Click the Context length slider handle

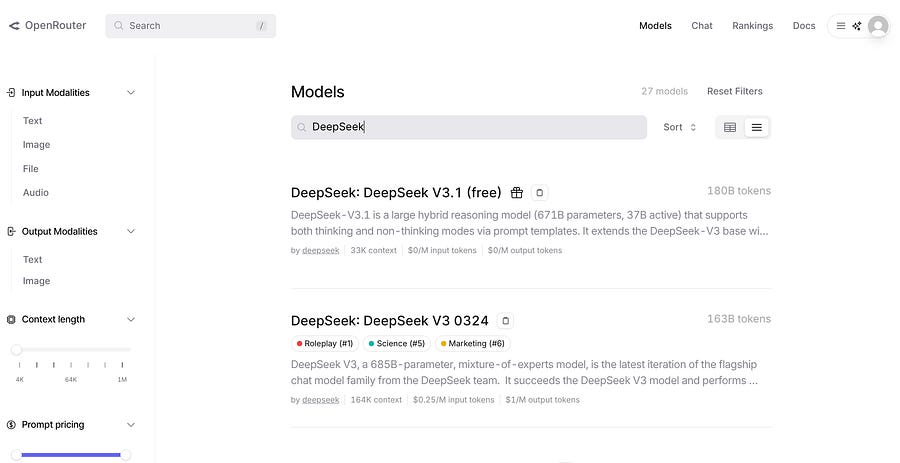(x=17, y=349)
